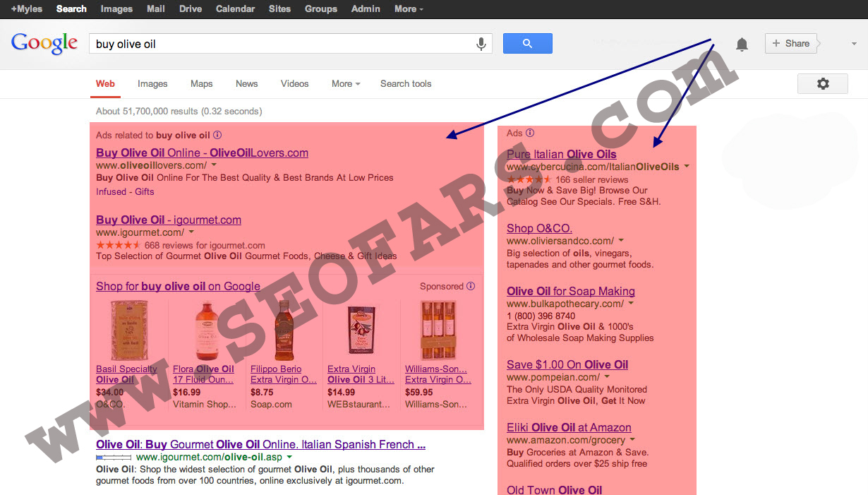Open 'Basil Specialty Olive Oil' product link
868x495 pixels.
[127, 374]
